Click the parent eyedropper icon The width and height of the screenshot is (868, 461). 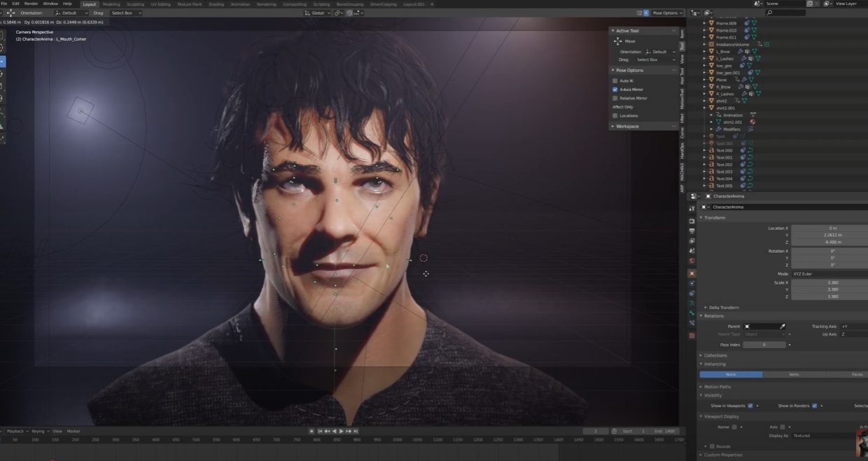pos(783,326)
